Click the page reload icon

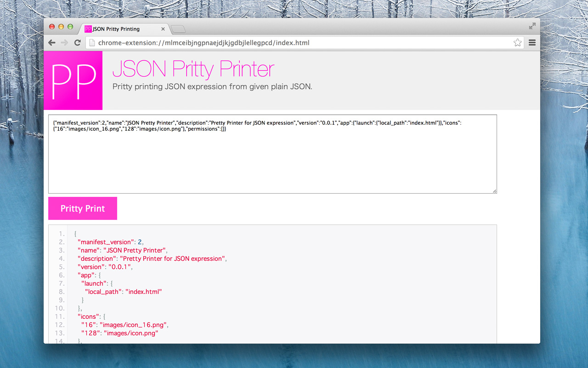point(77,42)
